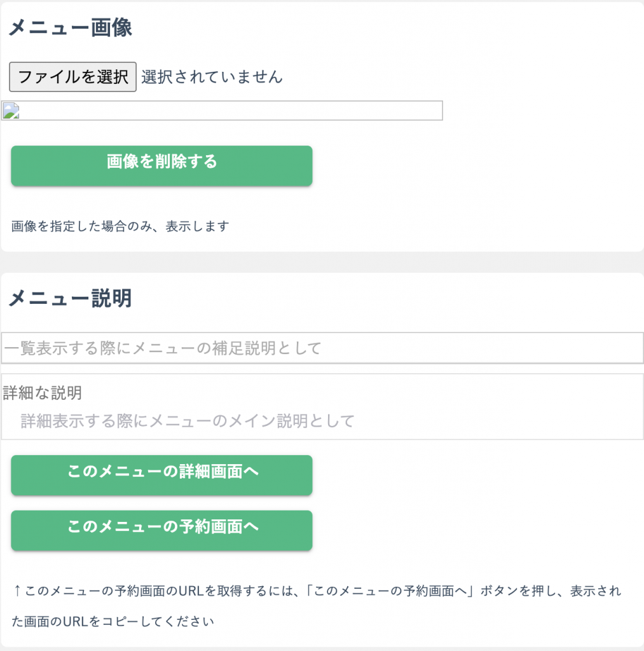Click the メニュー説明 section heading
The width and height of the screenshot is (644, 651).
click(x=70, y=298)
